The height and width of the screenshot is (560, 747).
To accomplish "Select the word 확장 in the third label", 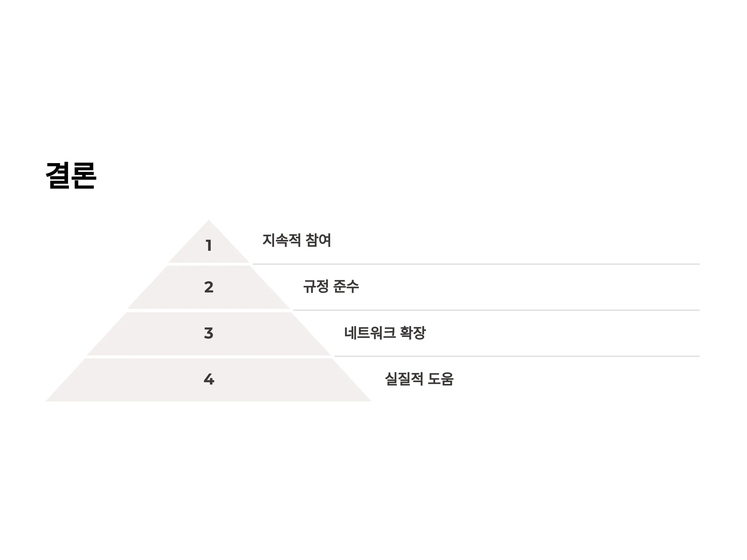I will [413, 333].
